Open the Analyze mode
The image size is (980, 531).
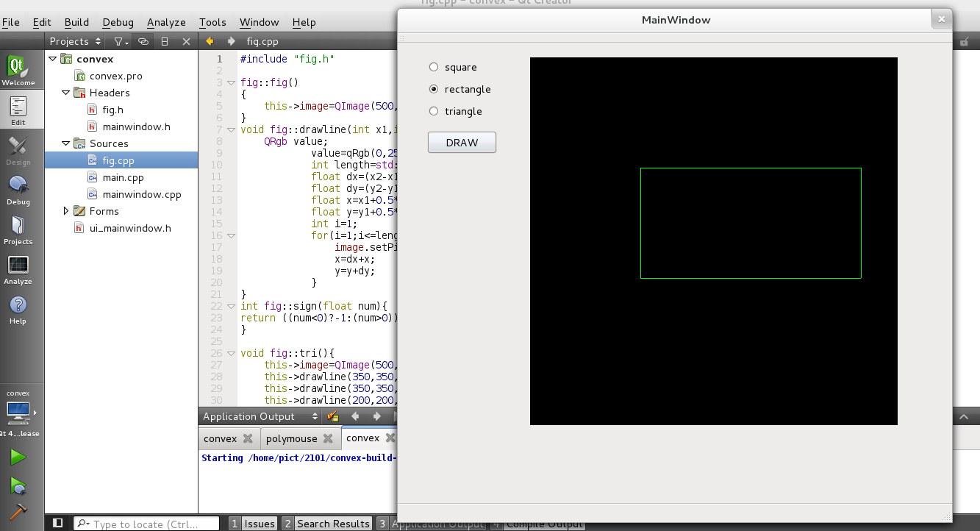tap(19, 268)
